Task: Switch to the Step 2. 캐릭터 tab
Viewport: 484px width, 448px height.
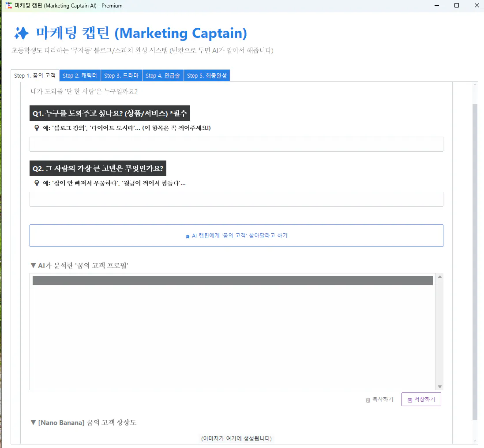Action: [80, 75]
